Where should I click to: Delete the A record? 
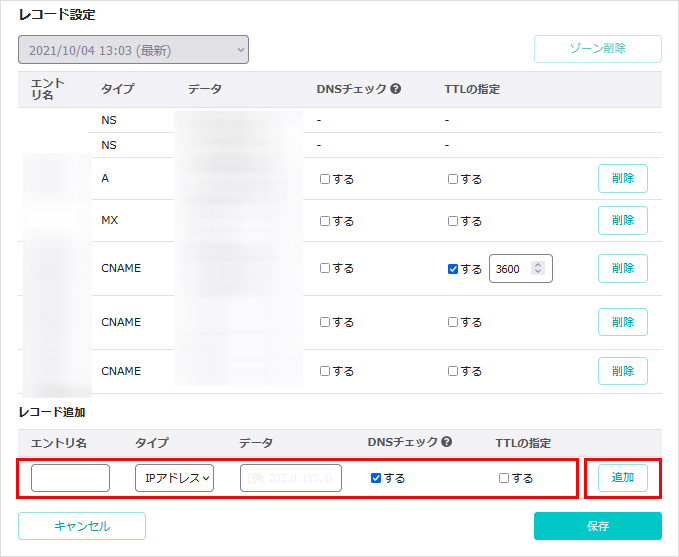[x=622, y=179]
